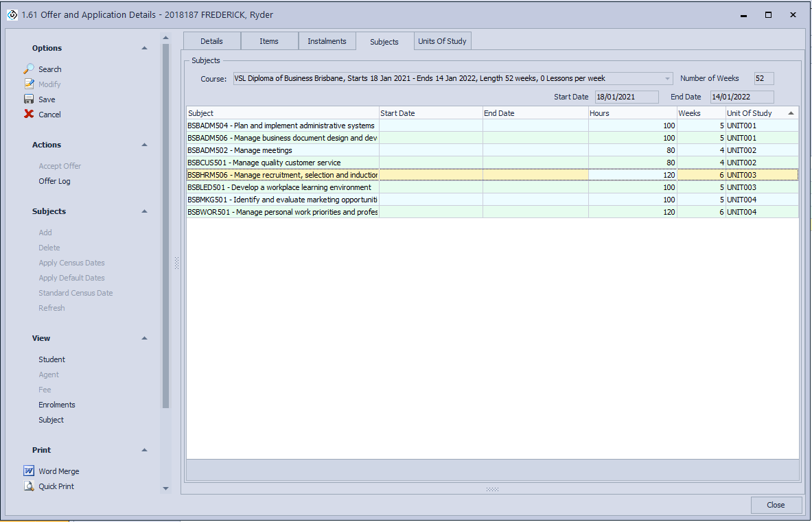Viewport: 812px width, 522px height.
Task: Collapse the View section
Action: tap(144, 338)
